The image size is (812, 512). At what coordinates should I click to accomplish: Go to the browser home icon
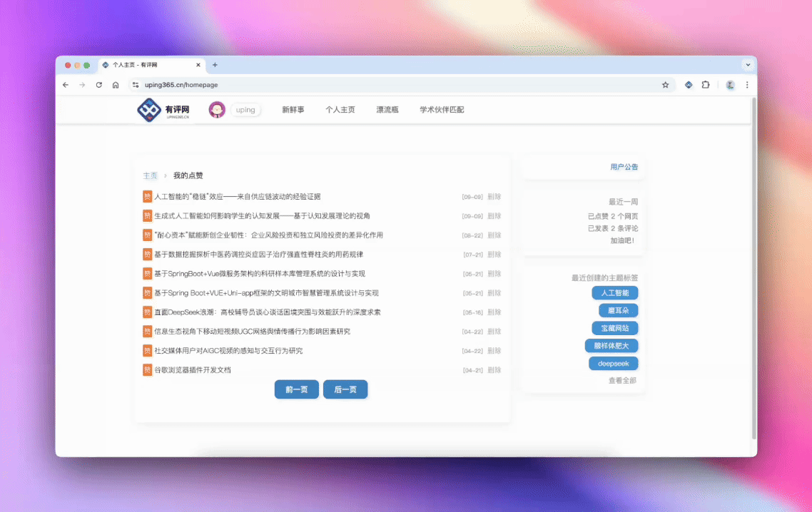click(x=116, y=85)
